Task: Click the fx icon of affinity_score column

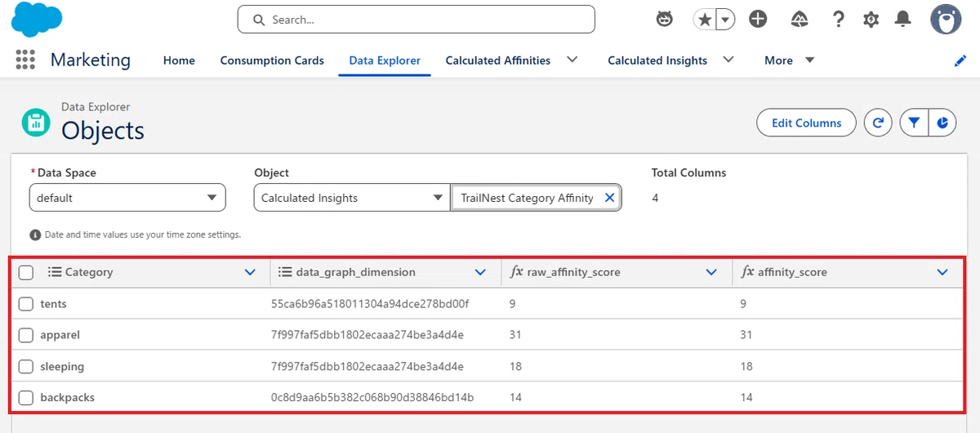Action: coord(746,272)
